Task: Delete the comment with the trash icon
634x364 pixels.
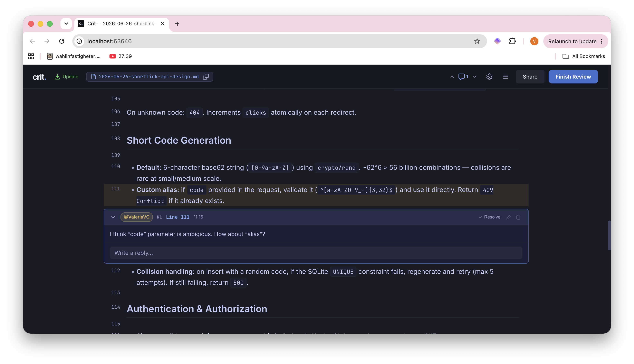Action: coord(518,217)
